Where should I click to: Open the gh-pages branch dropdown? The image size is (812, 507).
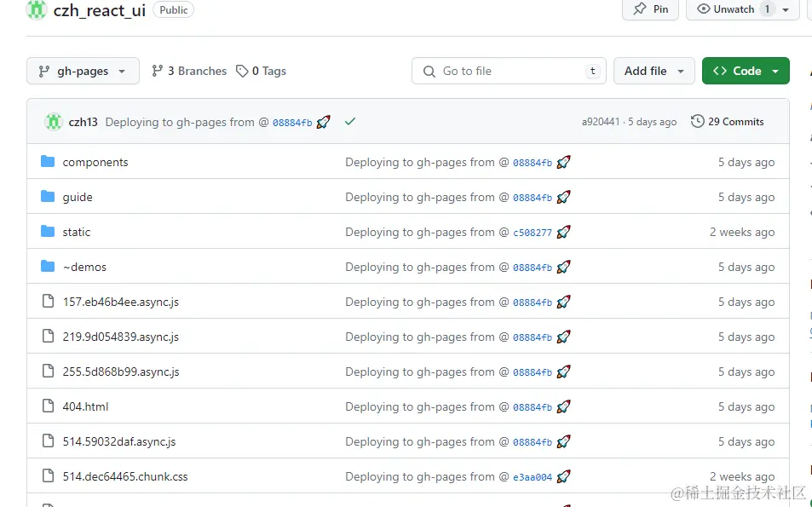83,71
